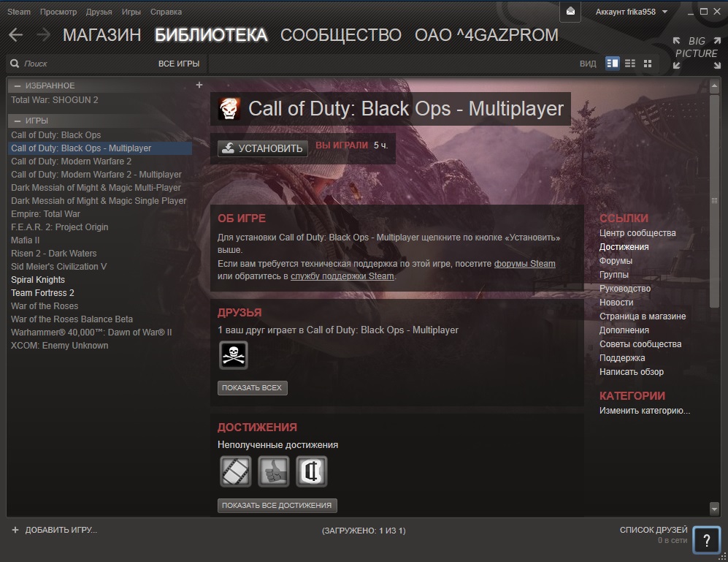The width and height of the screenshot is (728, 562).
Task: Click the skull friend avatar
Action: pos(234,356)
